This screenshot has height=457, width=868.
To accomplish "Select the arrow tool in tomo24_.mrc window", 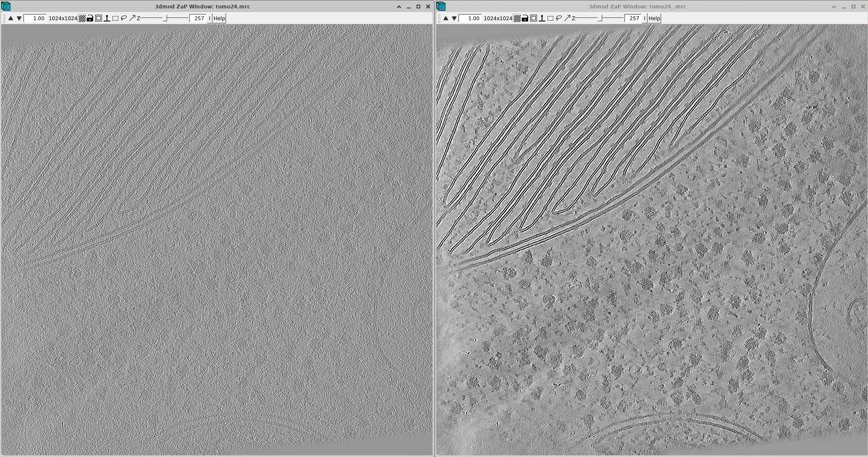I will point(567,18).
